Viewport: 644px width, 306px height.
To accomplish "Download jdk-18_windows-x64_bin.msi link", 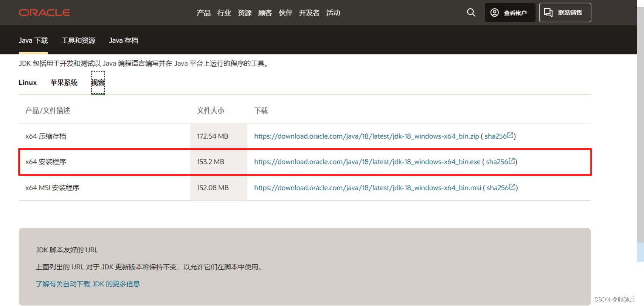I will (x=368, y=188).
